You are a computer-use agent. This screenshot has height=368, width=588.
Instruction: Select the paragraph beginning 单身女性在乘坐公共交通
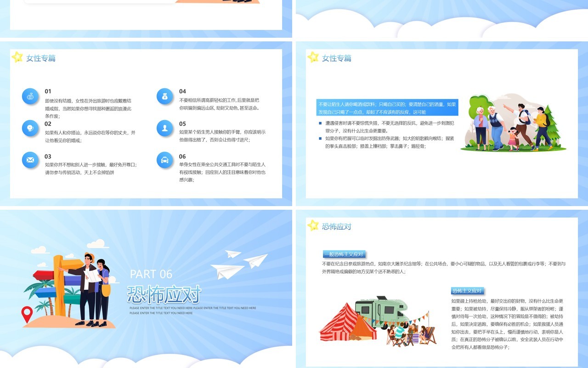(222, 172)
